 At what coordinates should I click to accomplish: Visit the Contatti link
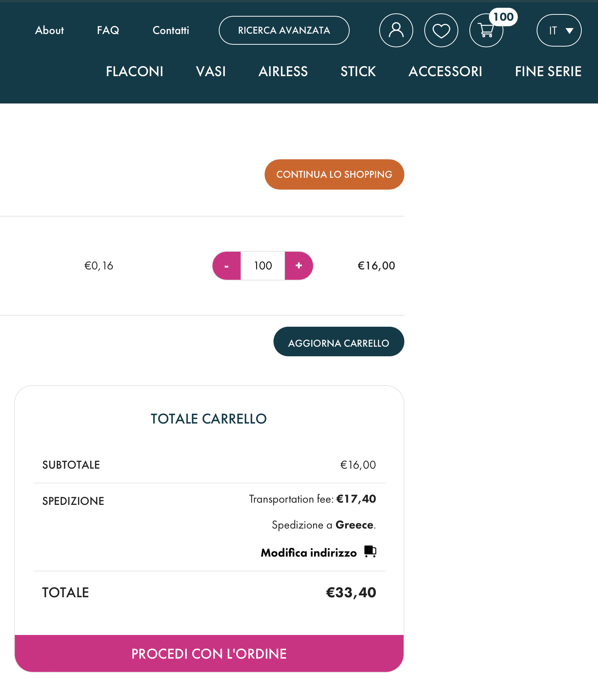pos(171,30)
